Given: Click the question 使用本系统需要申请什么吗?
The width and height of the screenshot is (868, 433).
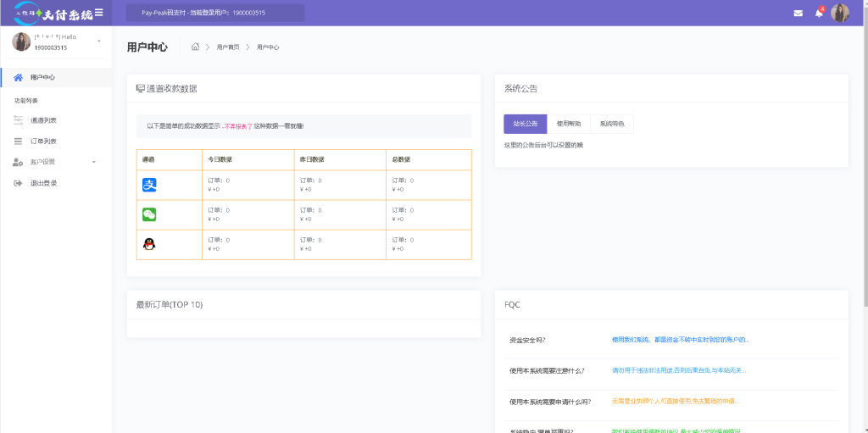Looking at the screenshot, I should pos(549,402).
